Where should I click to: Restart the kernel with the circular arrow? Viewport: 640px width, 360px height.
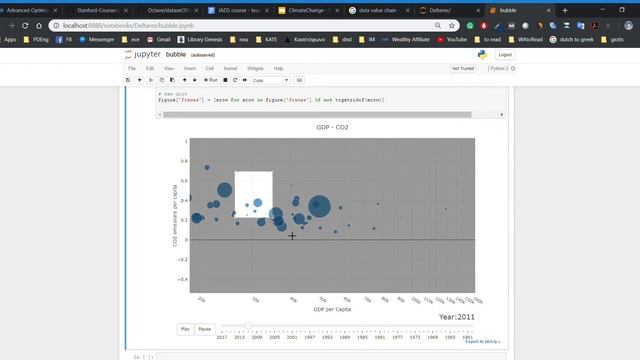[x=235, y=80]
